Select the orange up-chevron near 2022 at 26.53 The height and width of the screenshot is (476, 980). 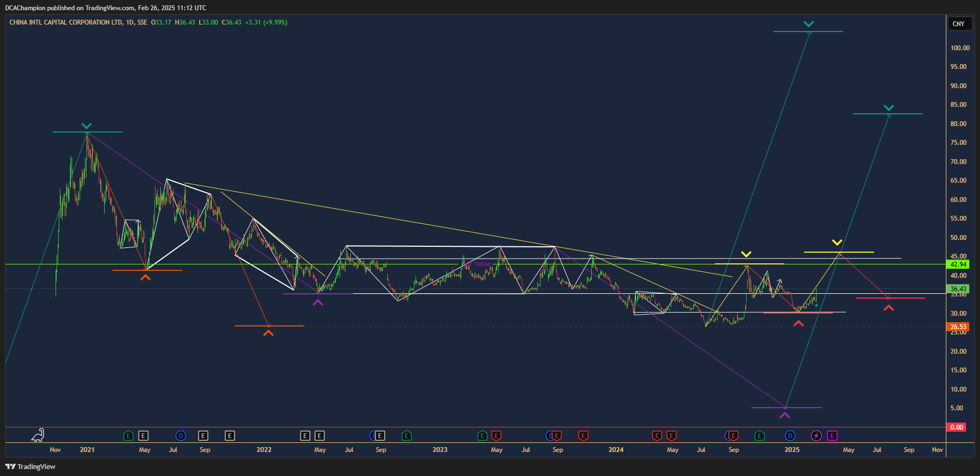tap(268, 333)
